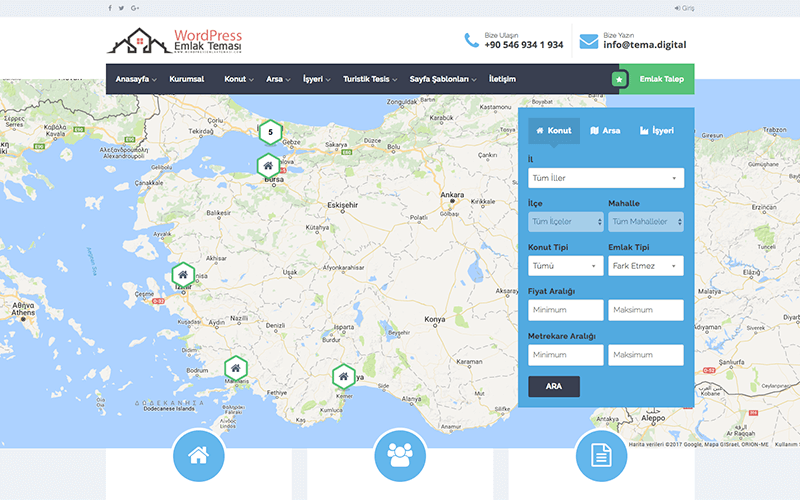Click the green star favorites icon
This screenshot has width=800, height=500.
coord(619,79)
